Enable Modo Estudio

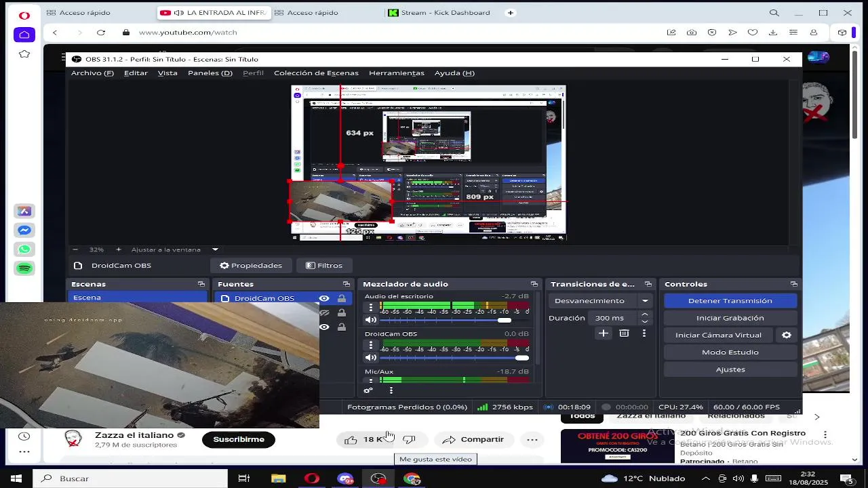pos(730,352)
